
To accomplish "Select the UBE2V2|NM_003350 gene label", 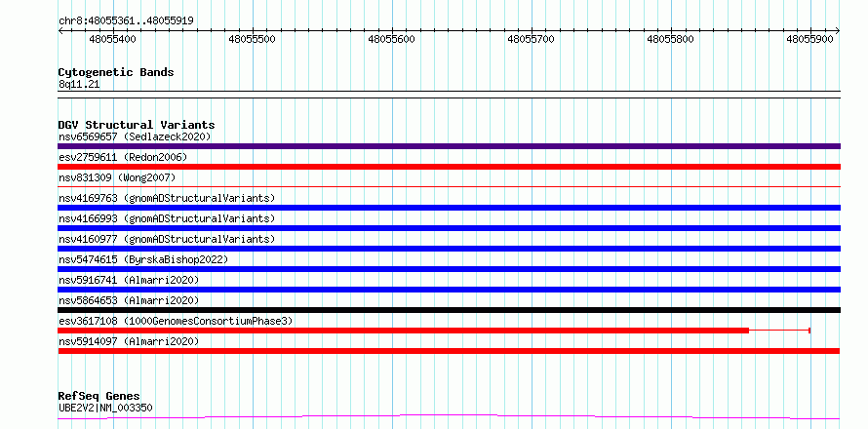I will (x=105, y=408).
